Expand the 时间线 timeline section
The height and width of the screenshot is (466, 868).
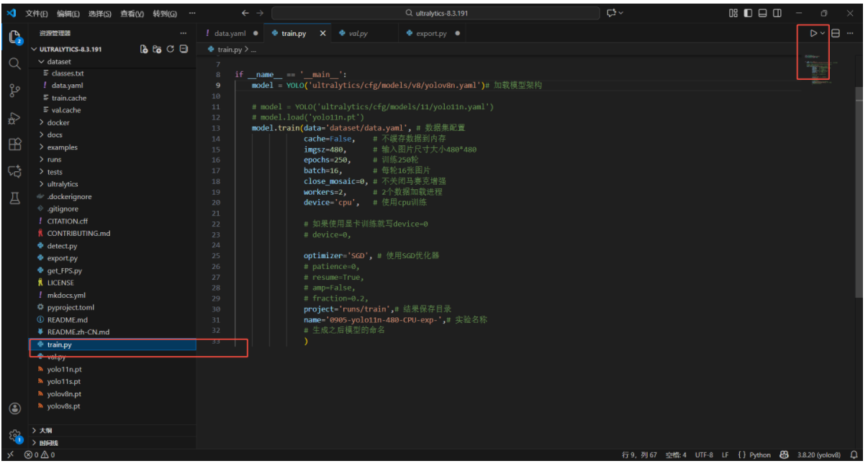click(x=112, y=442)
